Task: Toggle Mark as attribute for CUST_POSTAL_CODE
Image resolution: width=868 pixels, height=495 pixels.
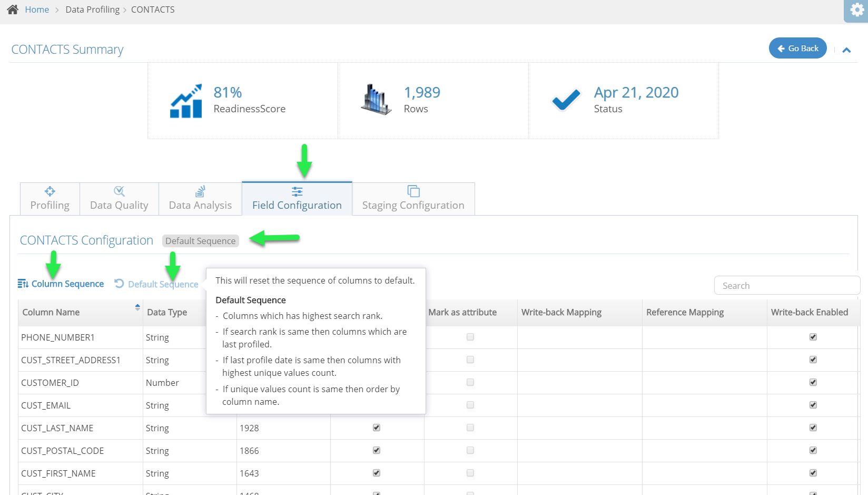Action: [x=470, y=450]
